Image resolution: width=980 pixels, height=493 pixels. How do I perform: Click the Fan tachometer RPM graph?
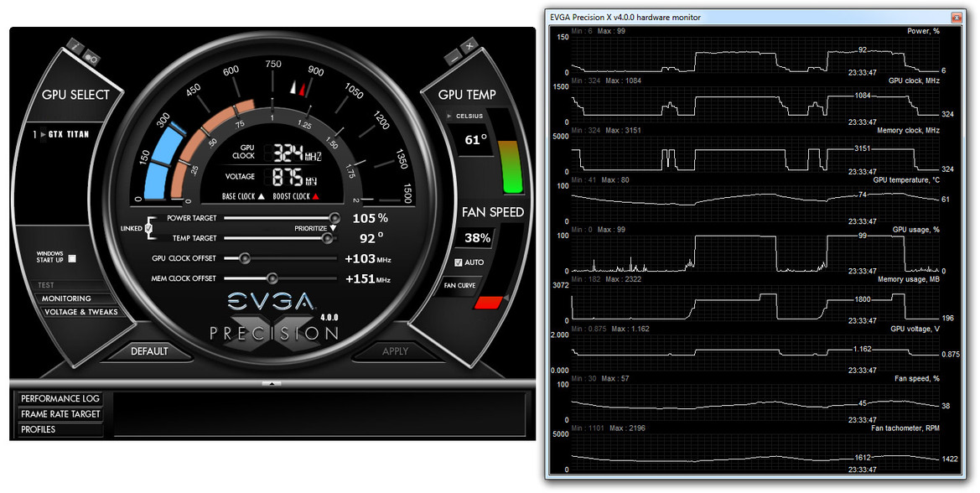(755, 452)
